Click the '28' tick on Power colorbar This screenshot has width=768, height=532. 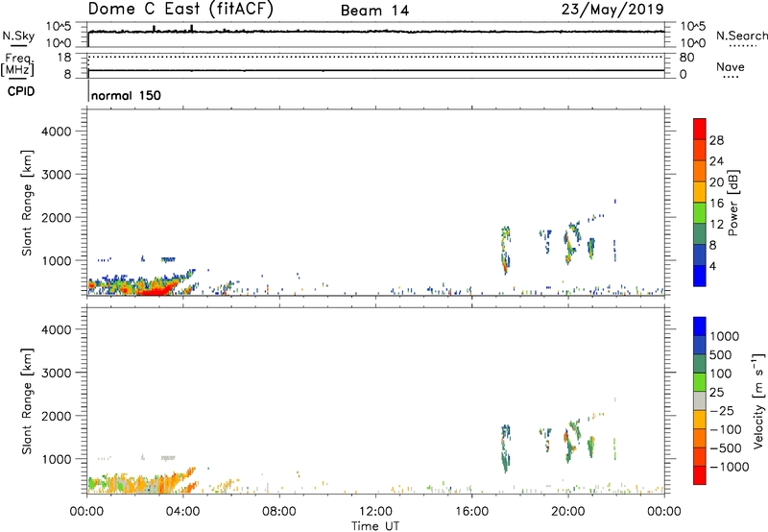click(716, 140)
